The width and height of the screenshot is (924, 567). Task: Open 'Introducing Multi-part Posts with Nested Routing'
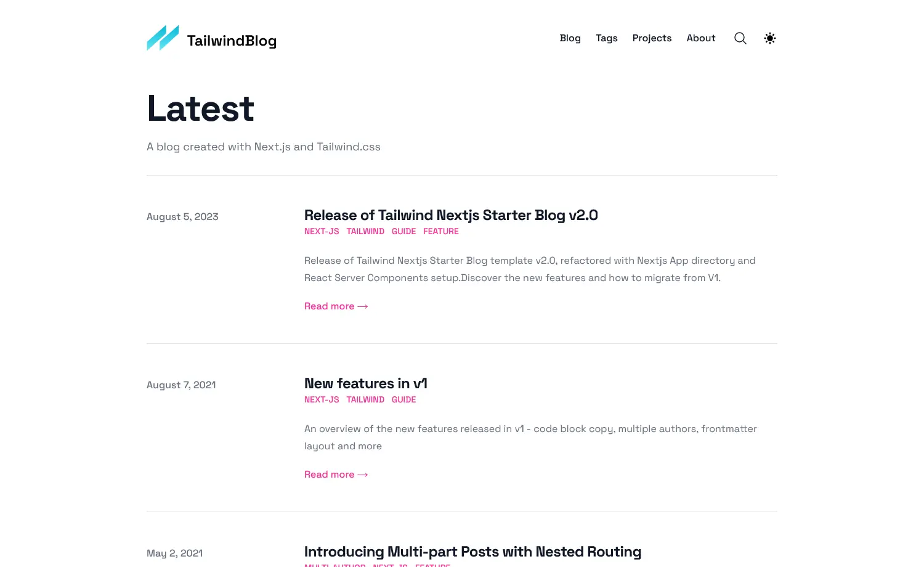(472, 552)
